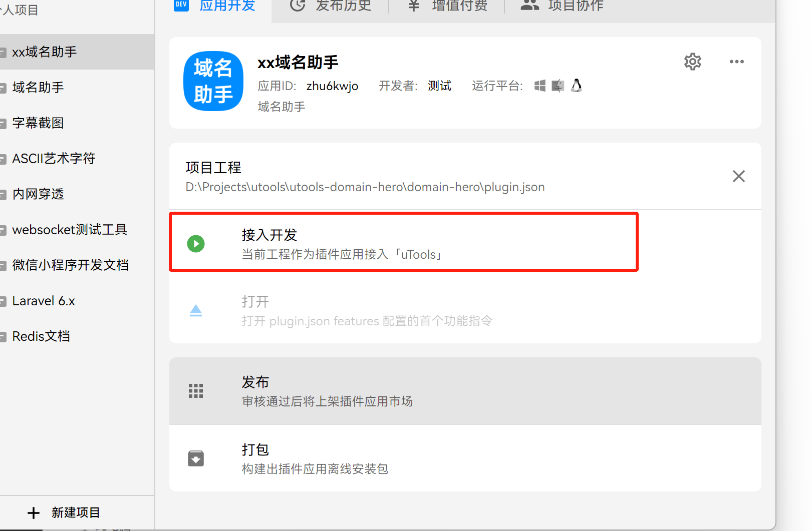Open the websocket测试工具 project
This screenshot has height=531, width=812.
(x=70, y=230)
